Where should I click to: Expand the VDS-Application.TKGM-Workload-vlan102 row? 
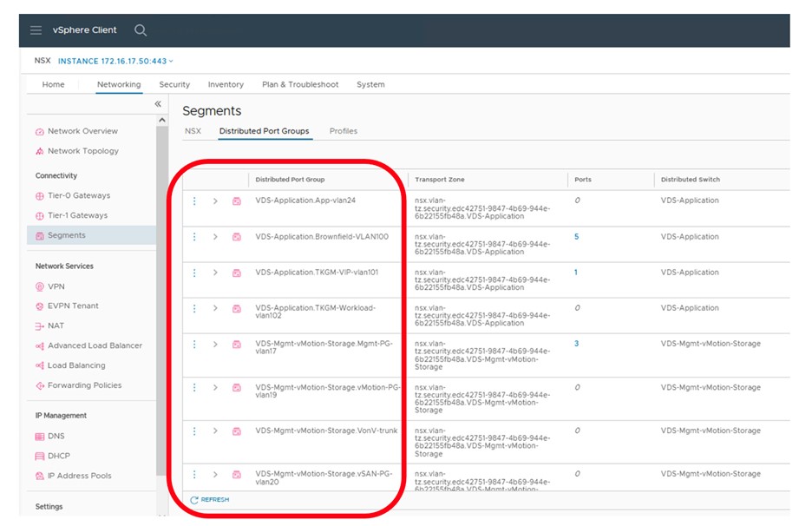pyautogui.click(x=215, y=308)
